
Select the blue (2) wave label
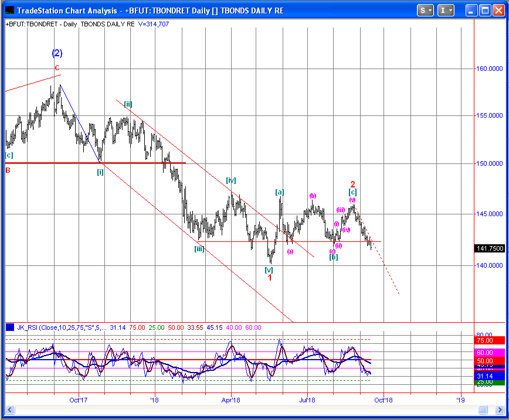57,53
